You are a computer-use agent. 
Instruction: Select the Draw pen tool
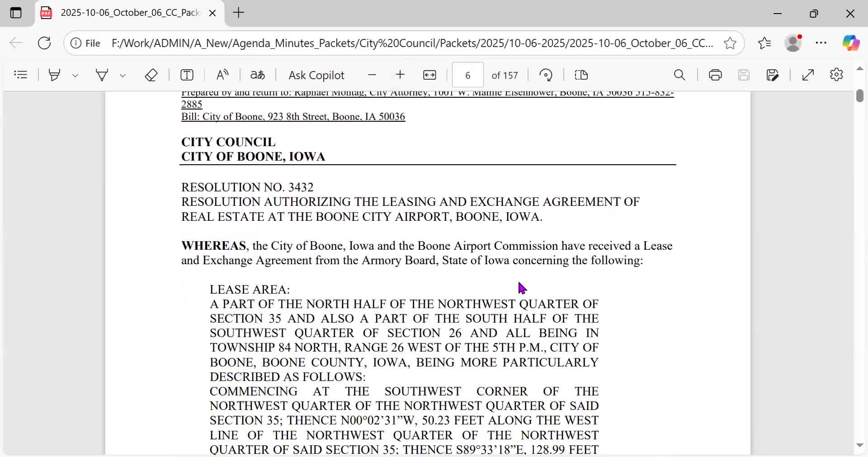[102, 75]
